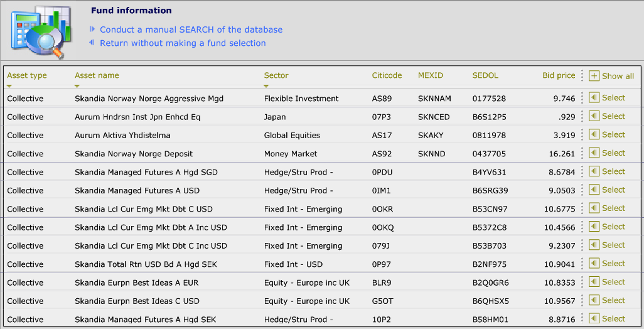Viewport: 644px width, 329px height.
Task: Click SEDOL value B4YV631
Action: point(489,172)
